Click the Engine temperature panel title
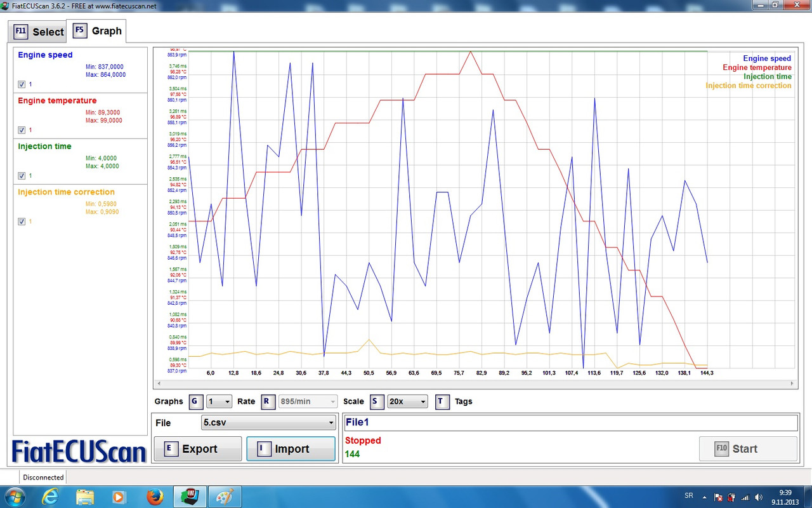This screenshot has height=508, width=812. [x=57, y=101]
